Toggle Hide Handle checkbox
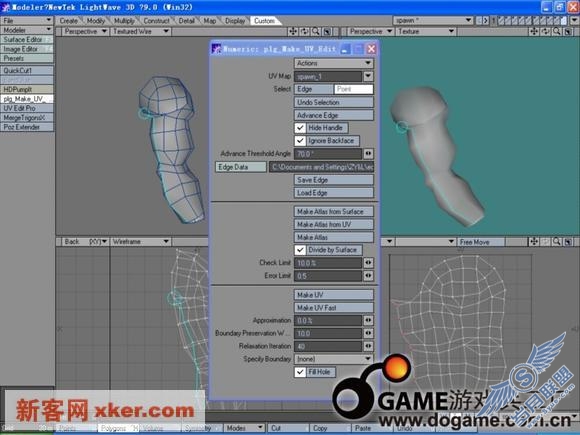 pos(300,128)
